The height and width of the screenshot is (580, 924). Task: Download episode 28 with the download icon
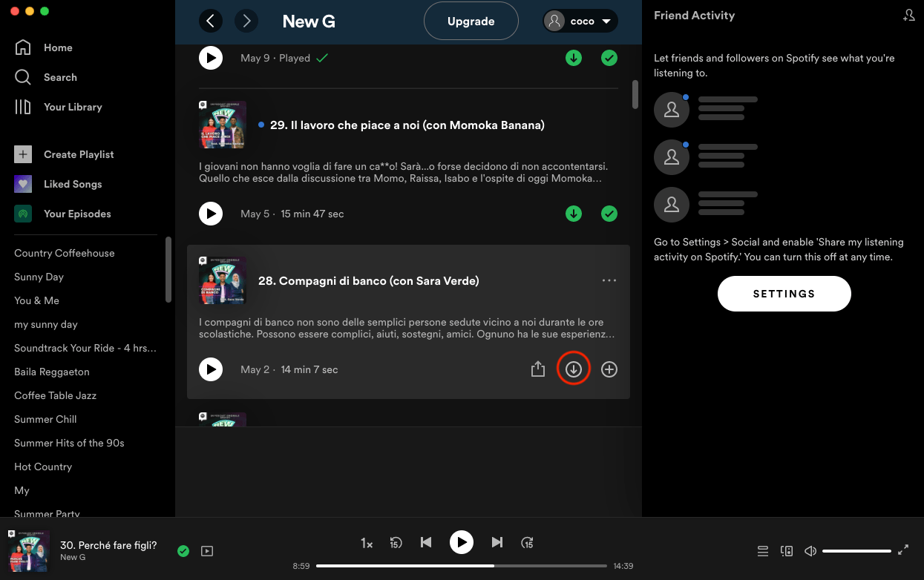(574, 369)
